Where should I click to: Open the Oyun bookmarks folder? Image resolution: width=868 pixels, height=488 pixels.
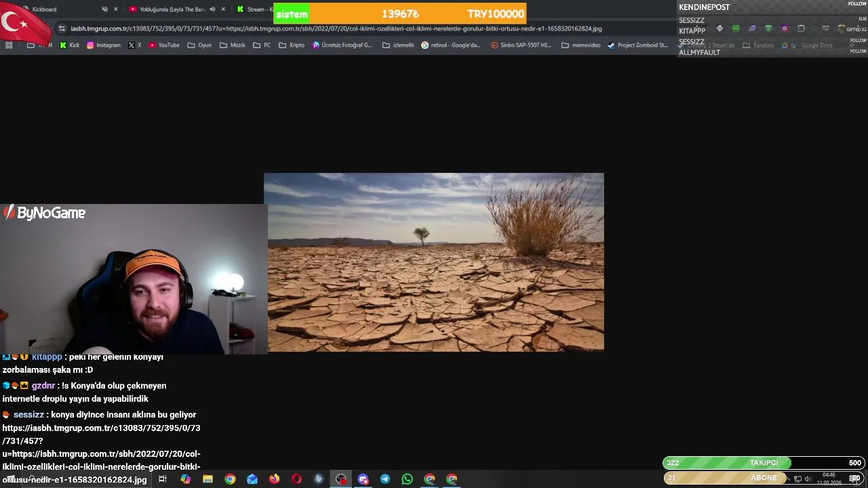click(199, 45)
